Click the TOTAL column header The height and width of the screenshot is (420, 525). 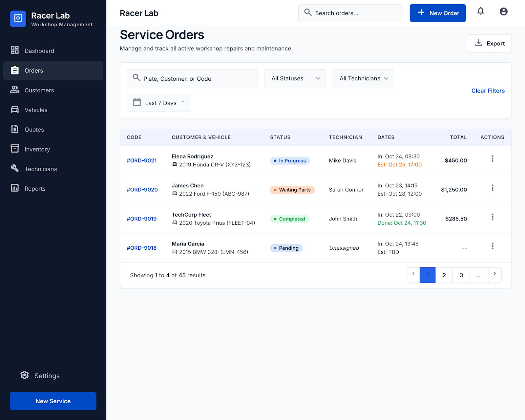point(458,137)
